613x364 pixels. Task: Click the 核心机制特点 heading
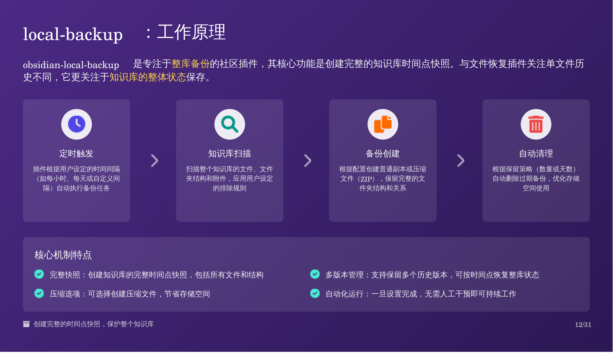point(63,255)
